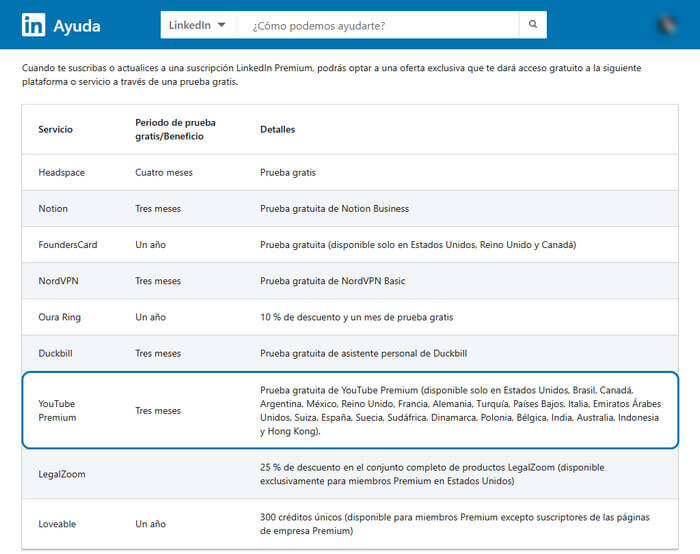Click the search magnifier icon
700x554 pixels.
click(x=533, y=25)
